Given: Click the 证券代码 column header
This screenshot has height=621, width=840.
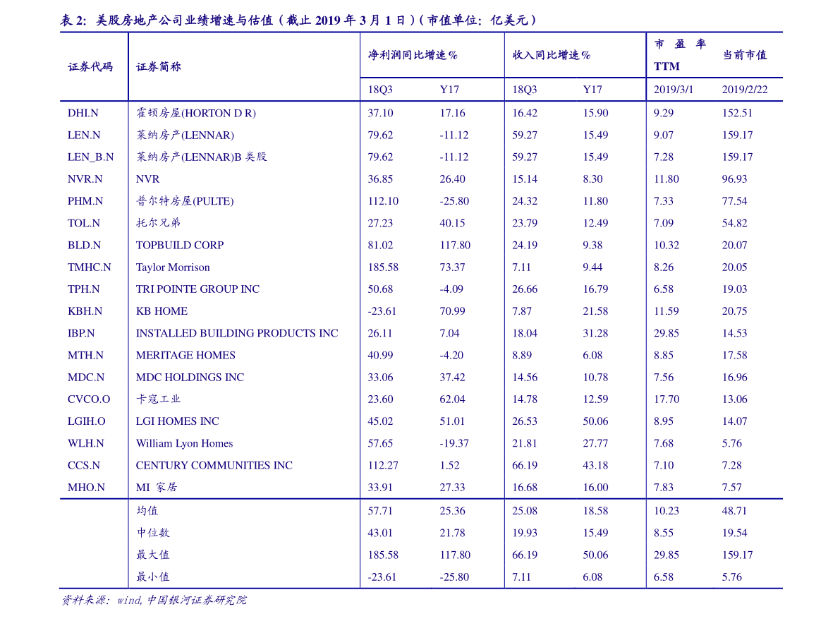Looking at the screenshot, I should [x=90, y=67].
